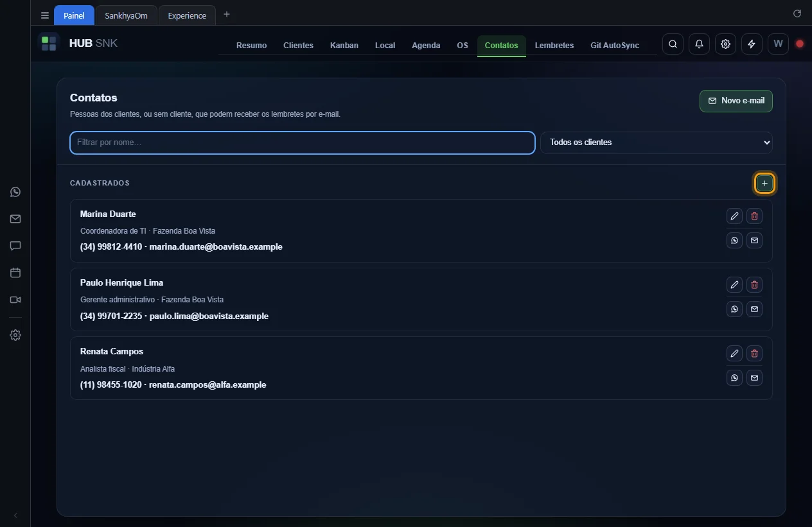Click marina.duarte@boavista.example contact line

(181, 246)
